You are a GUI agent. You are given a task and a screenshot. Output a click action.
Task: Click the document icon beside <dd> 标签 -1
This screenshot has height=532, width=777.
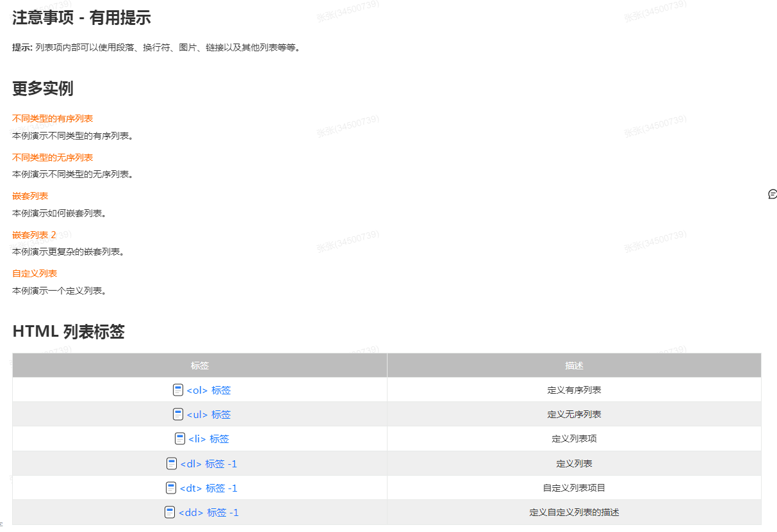(170, 512)
